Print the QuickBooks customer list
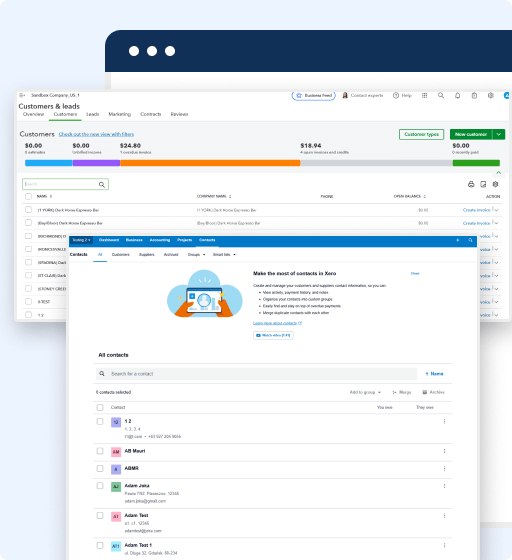This screenshot has width=512, height=560. tap(471, 184)
